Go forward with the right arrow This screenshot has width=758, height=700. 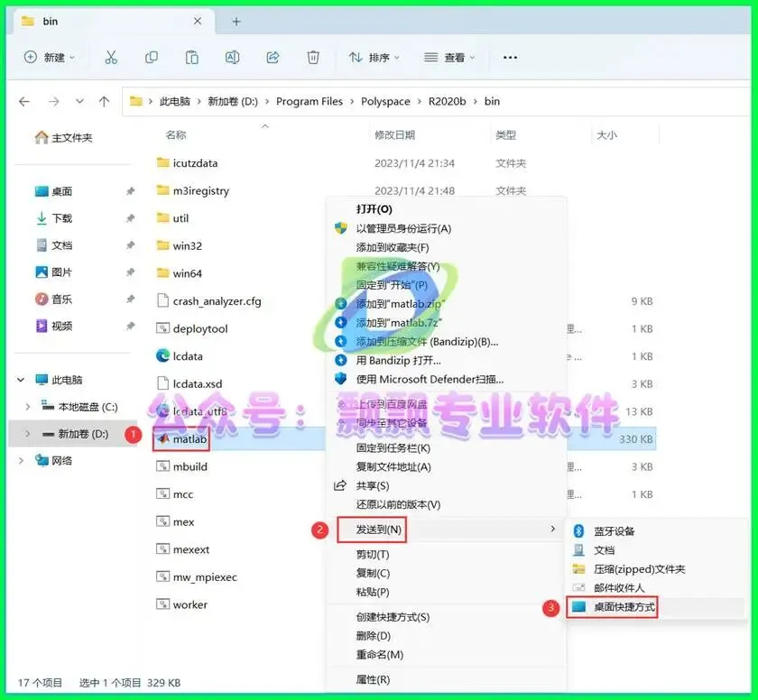pyautogui.click(x=53, y=101)
